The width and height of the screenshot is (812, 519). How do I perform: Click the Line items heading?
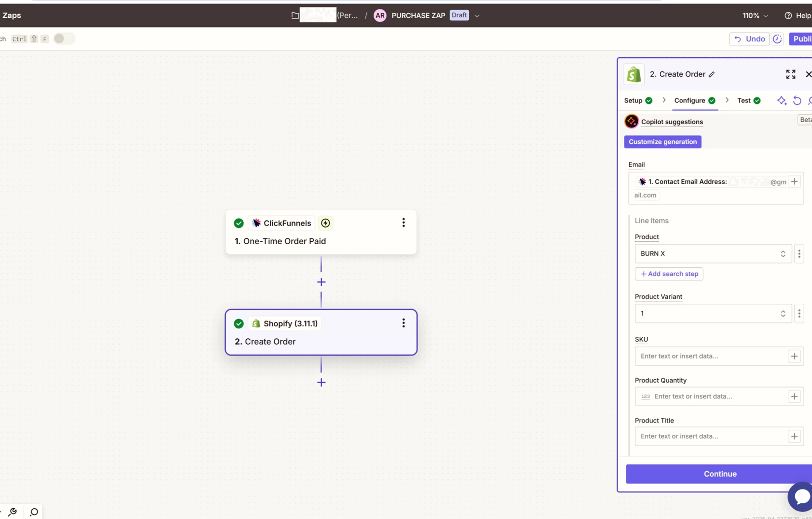point(651,221)
